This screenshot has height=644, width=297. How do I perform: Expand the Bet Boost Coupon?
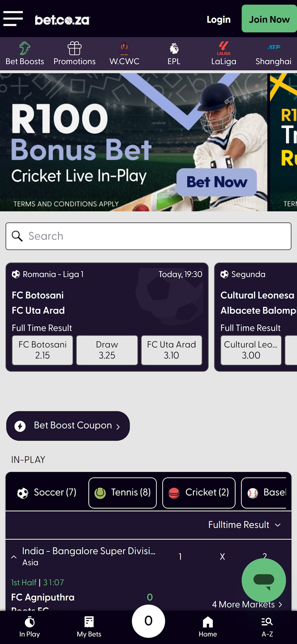(68, 426)
